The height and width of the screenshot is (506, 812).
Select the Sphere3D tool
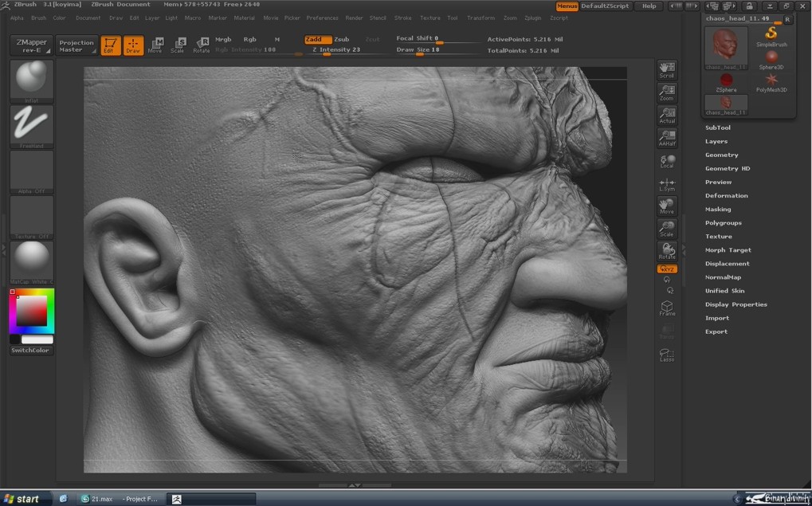771,60
